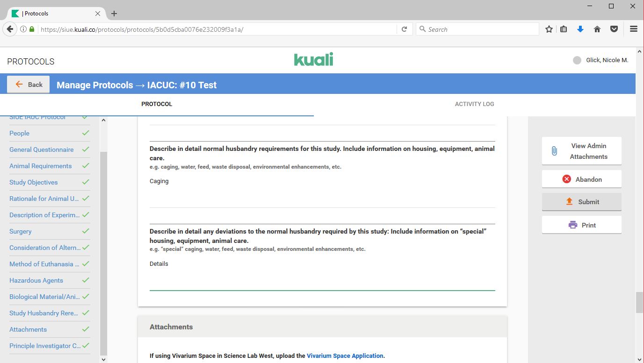Screen dimensions: 644x363
Task: Click the red Abandon X icon
Action: (566, 179)
